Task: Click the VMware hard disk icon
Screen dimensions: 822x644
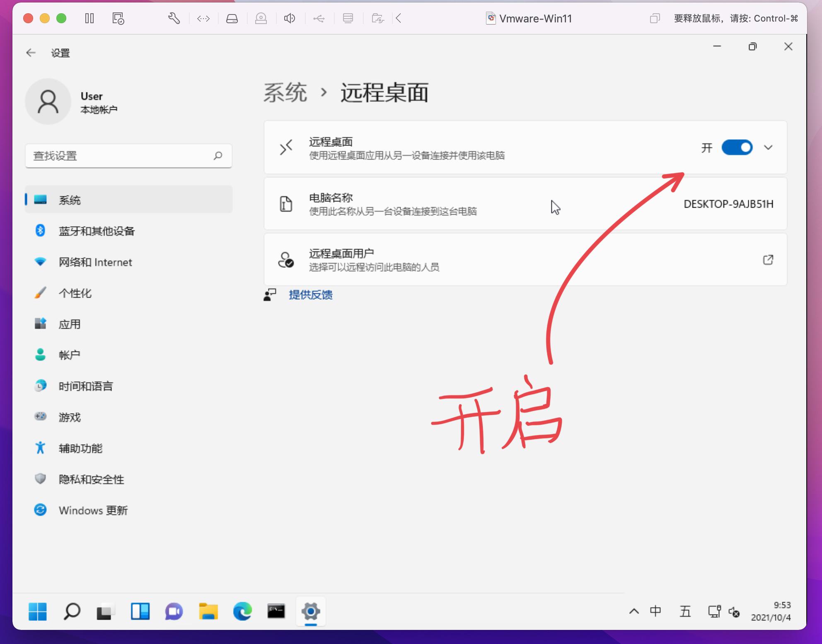Action: pyautogui.click(x=232, y=19)
